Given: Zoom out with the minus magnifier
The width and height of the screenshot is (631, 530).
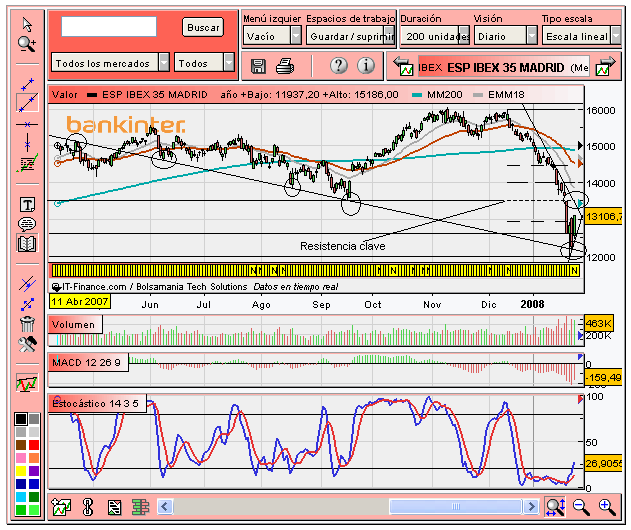Looking at the screenshot, I should pos(581,507).
